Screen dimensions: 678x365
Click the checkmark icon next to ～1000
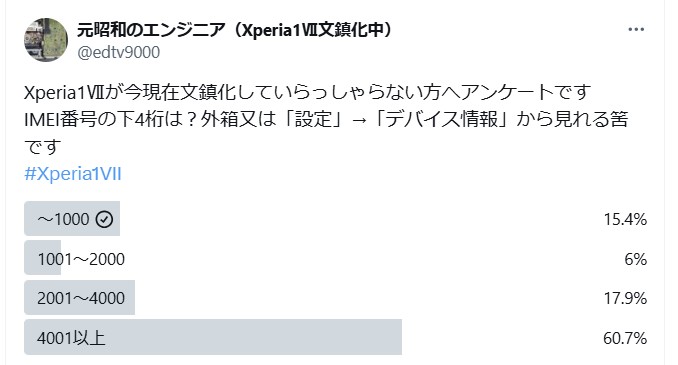(104, 219)
